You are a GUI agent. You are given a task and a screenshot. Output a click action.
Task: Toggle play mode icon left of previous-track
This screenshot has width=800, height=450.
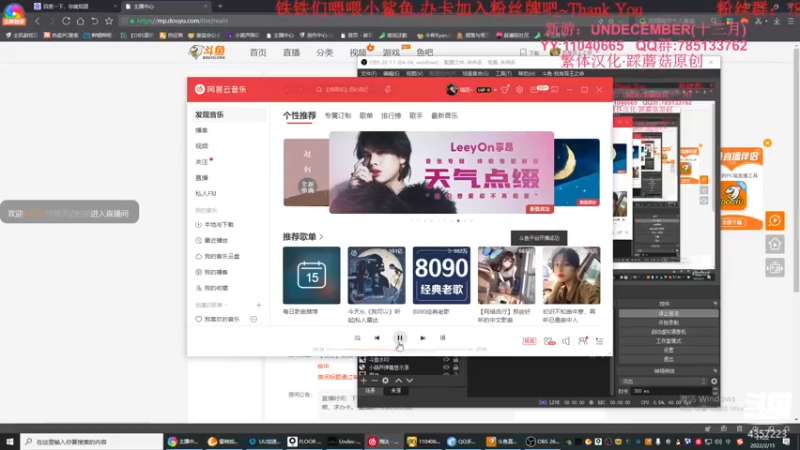coord(357,338)
